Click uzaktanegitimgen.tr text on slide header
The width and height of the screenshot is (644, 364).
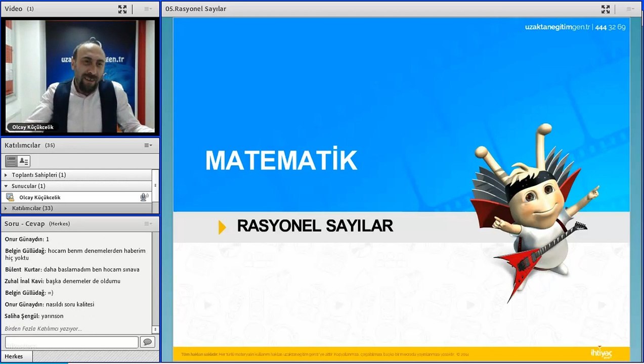click(557, 27)
